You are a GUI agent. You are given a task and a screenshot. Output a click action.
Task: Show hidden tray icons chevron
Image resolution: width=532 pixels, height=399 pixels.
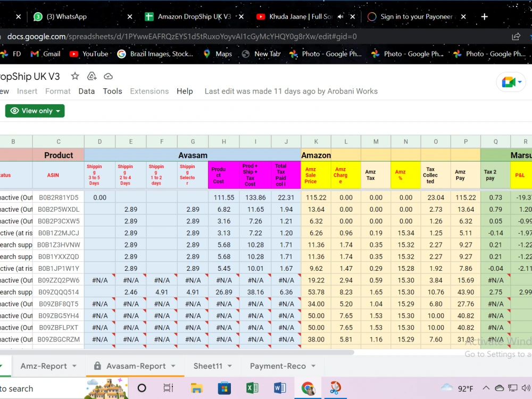click(486, 388)
